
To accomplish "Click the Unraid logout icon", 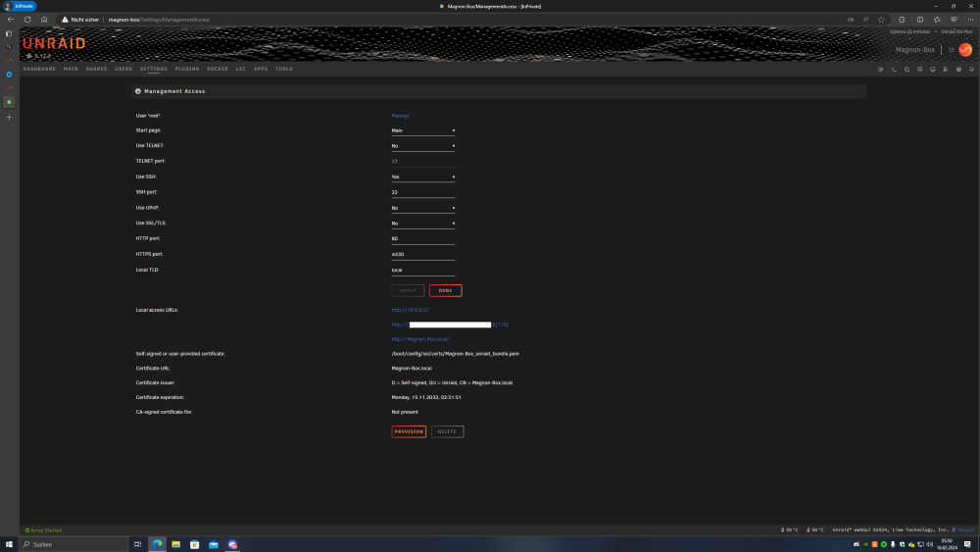I will (881, 70).
